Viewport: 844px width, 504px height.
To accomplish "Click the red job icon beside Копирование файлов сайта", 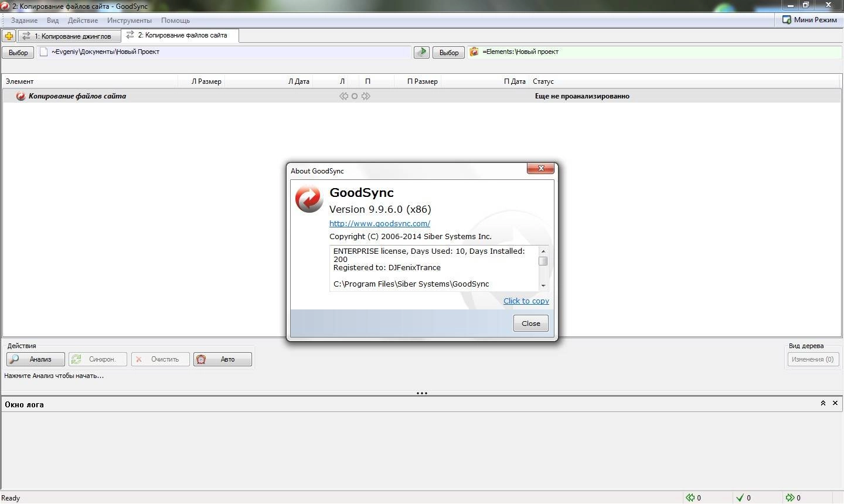I will click(21, 96).
